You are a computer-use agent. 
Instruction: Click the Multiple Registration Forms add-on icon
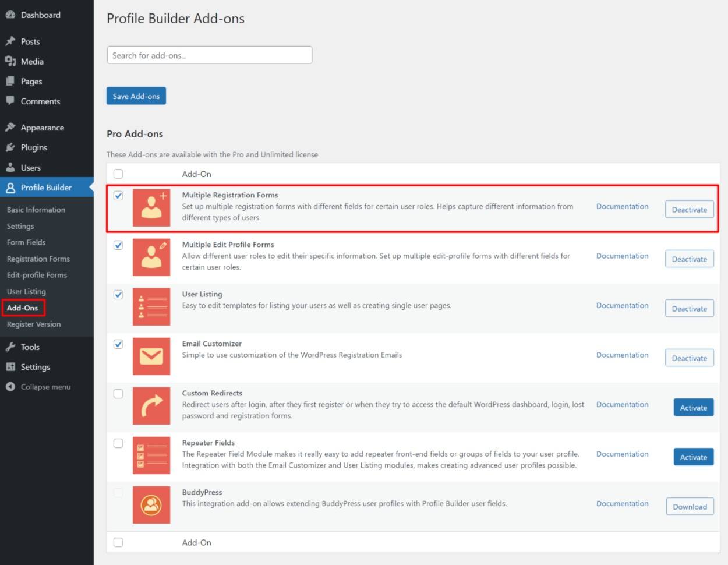point(151,208)
